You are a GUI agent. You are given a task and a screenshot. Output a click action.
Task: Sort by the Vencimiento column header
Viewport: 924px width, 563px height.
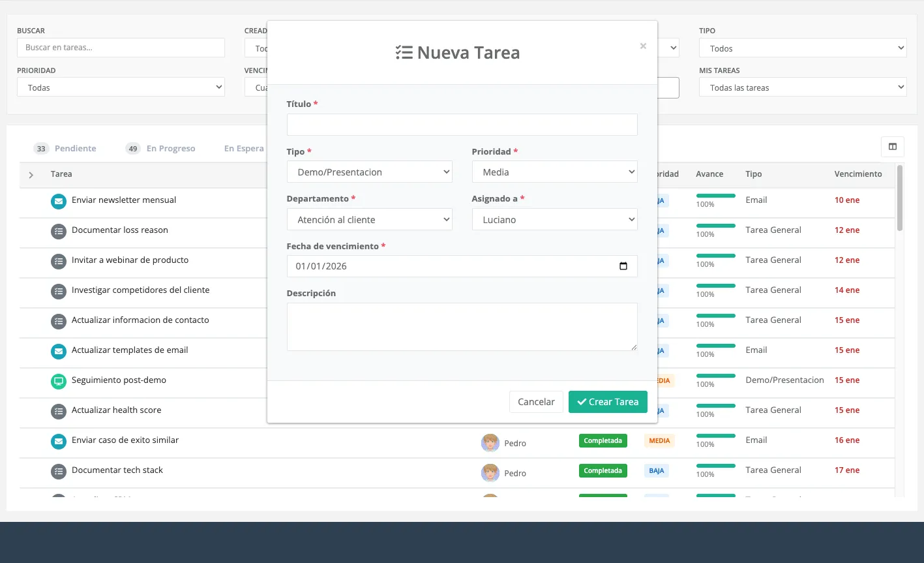[858, 174]
